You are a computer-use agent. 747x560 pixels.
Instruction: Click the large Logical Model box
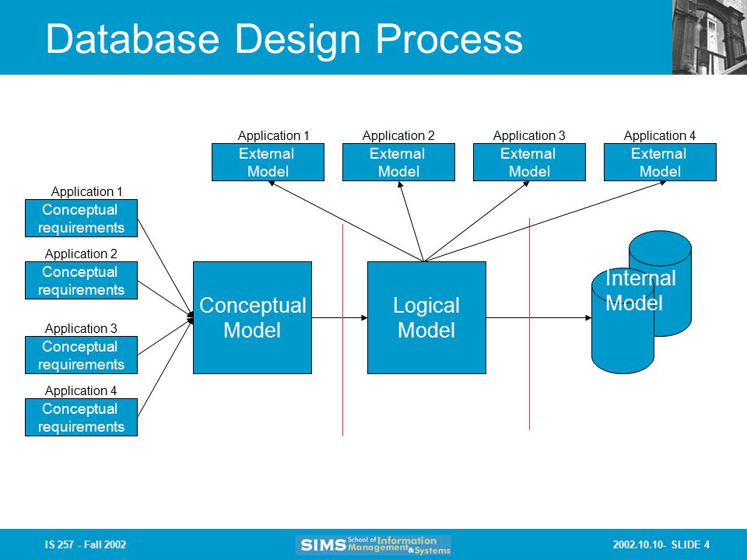pos(427,317)
